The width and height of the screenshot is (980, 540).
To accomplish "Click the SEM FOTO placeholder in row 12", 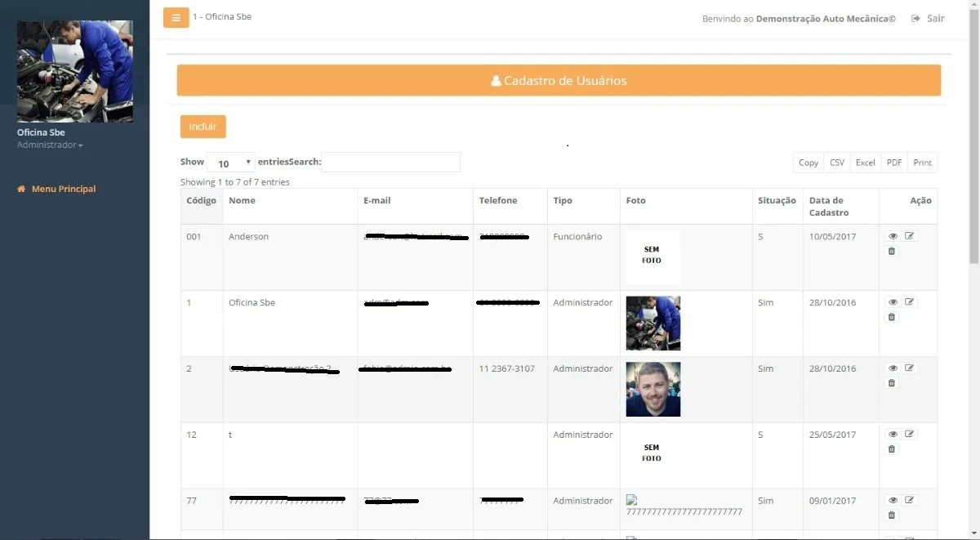I will tap(653, 455).
